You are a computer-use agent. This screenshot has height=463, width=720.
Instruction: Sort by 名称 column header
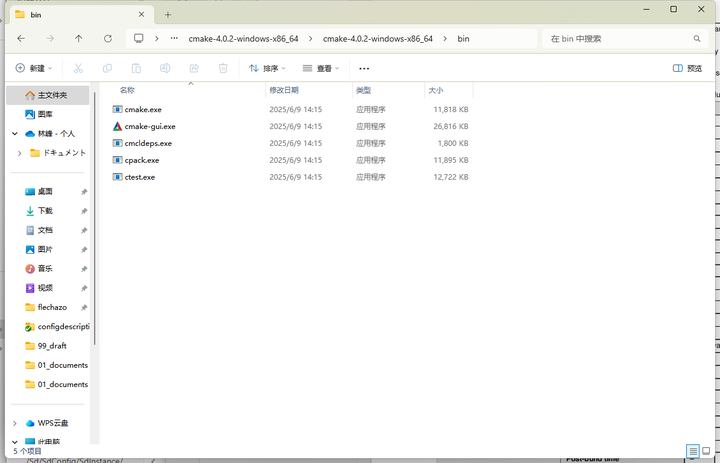click(x=127, y=90)
